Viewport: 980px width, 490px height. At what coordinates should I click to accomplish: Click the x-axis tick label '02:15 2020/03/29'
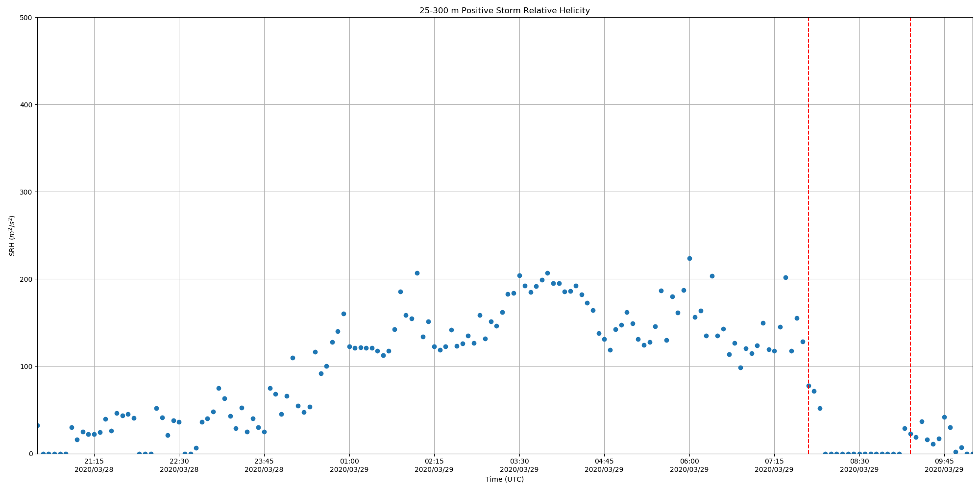pyautogui.click(x=434, y=465)
